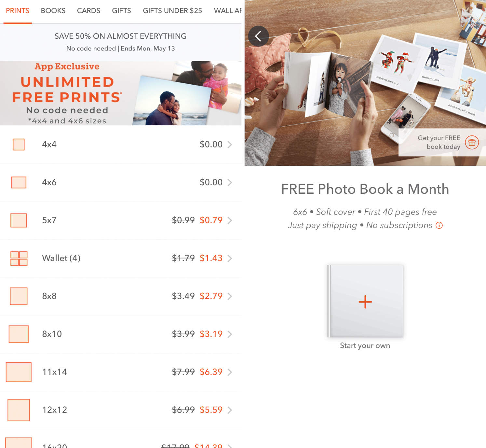
Task: Tap the back arrow on the photo banner
Action: pyautogui.click(x=258, y=36)
